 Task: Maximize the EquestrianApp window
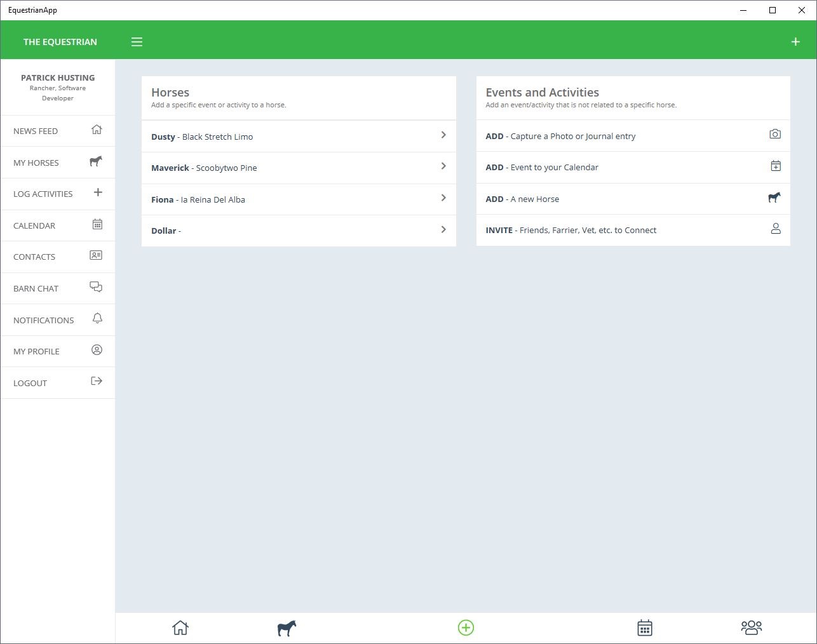tap(773, 10)
